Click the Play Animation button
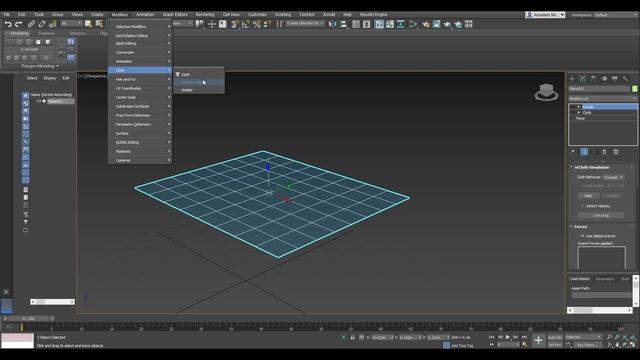Image resolution: width=640 pixels, height=360 pixels. 508,337
